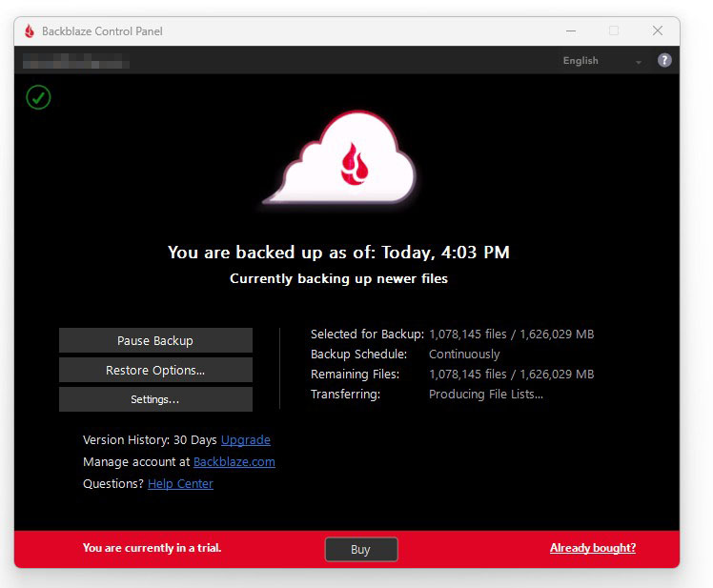Viewport: 713px width, 588px height.
Task: Click the Producing File Lists transfer status
Action: [486, 395]
